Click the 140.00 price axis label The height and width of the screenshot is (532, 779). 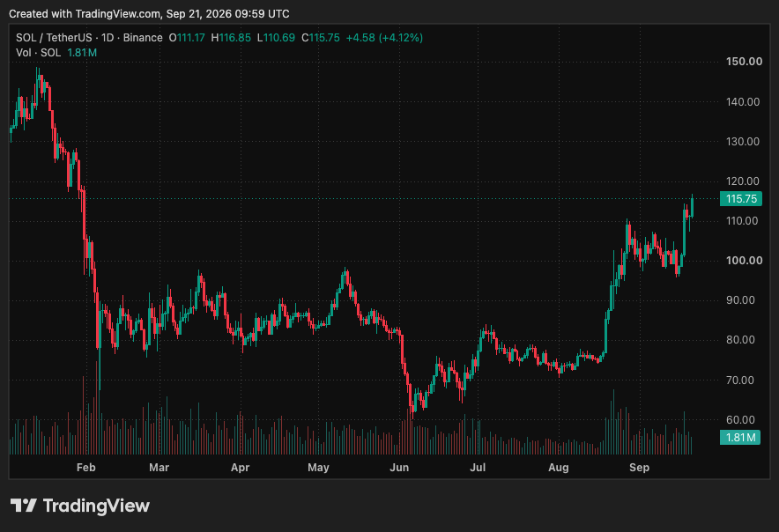[743, 102]
